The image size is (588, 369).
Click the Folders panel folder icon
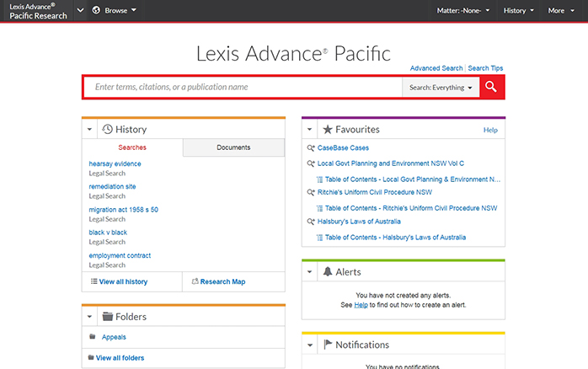tap(108, 317)
